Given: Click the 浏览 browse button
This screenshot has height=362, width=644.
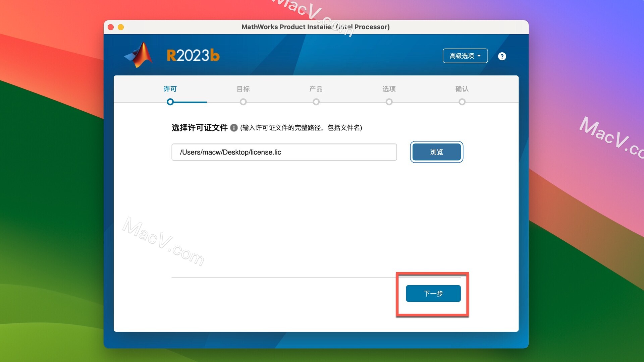Looking at the screenshot, I should (x=436, y=152).
